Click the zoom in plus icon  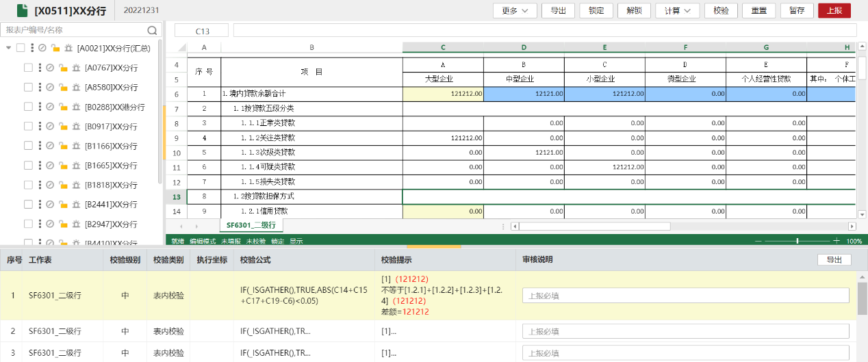point(837,241)
